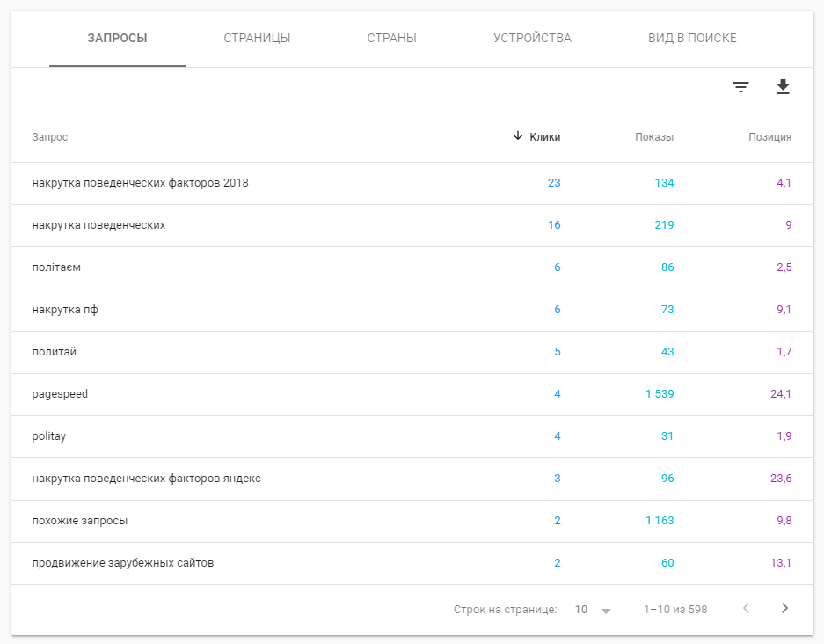Open the pagespeed query row

pos(412,394)
